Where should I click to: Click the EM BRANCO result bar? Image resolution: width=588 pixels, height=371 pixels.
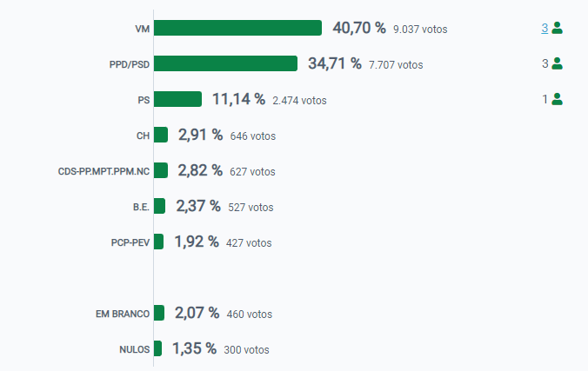coord(159,313)
